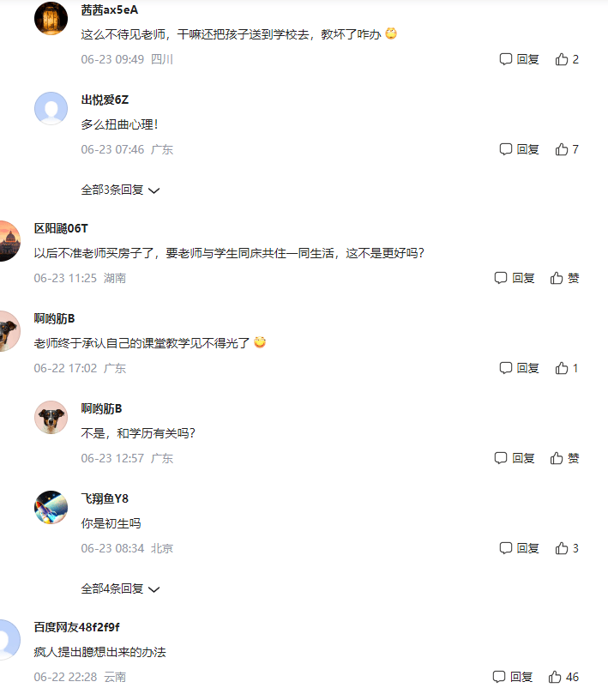
Task: Reply to 百度网友48f2f9f's comment
Action: pos(513,677)
